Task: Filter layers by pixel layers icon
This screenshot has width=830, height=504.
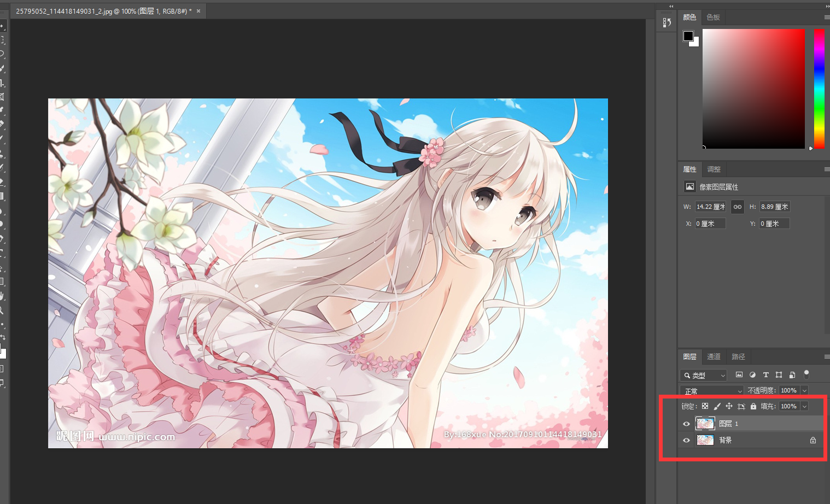Action: [x=739, y=375]
